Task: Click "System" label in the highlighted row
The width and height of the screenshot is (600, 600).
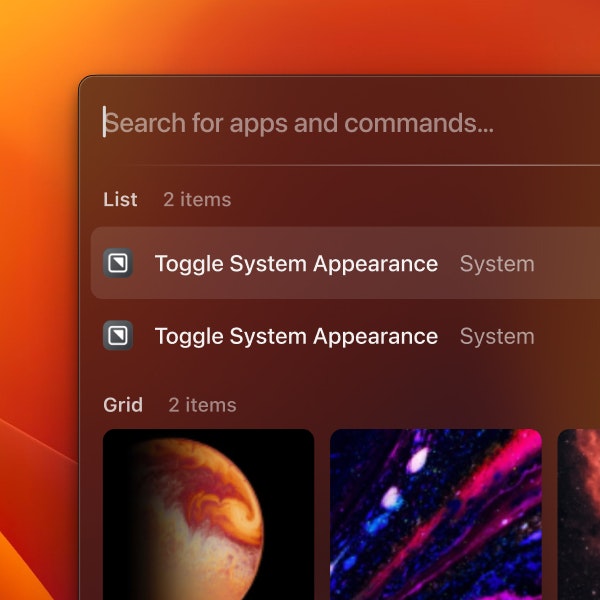Action: 497,264
